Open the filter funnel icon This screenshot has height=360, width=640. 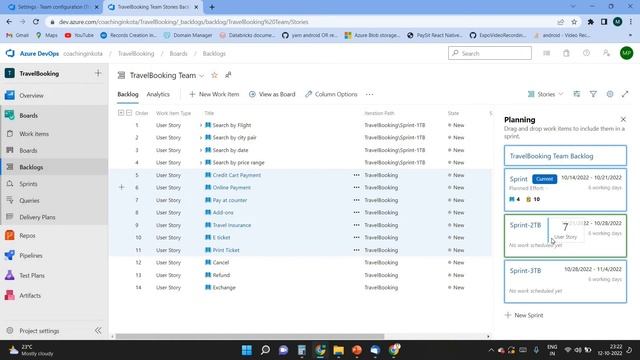[x=593, y=94]
